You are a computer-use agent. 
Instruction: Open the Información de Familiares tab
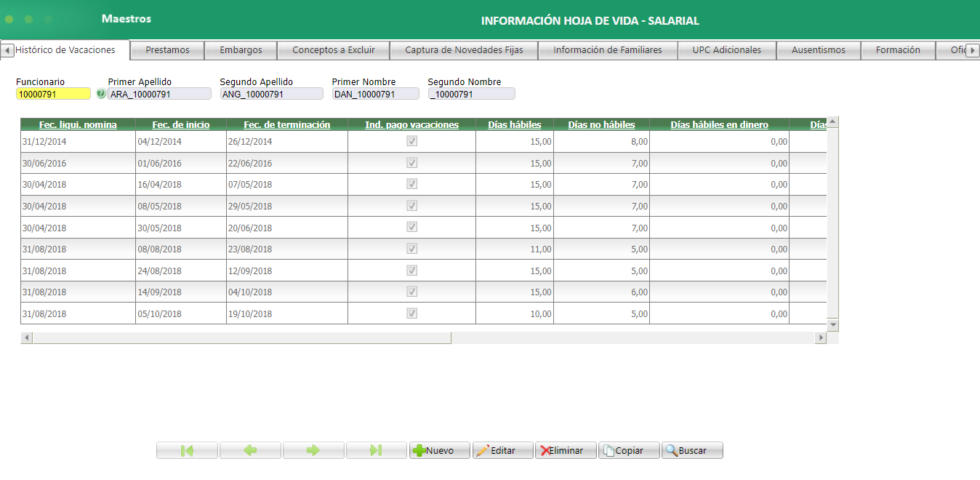[x=607, y=50]
